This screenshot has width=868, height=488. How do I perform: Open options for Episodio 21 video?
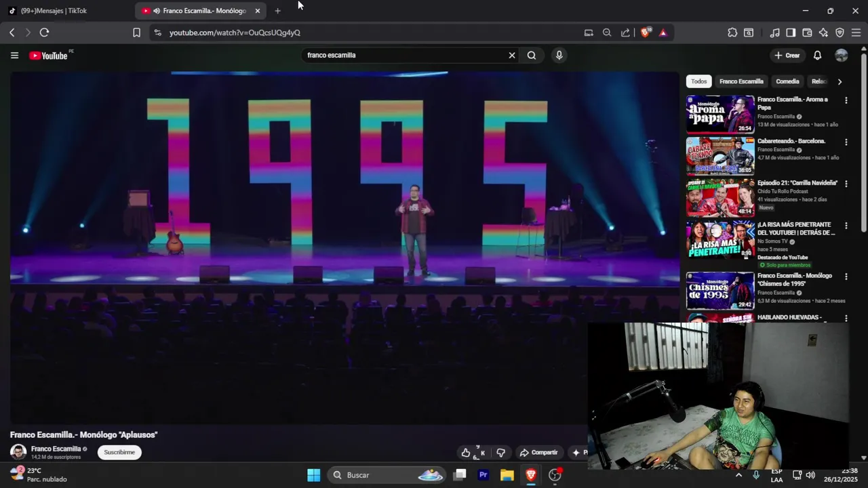click(846, 184)
